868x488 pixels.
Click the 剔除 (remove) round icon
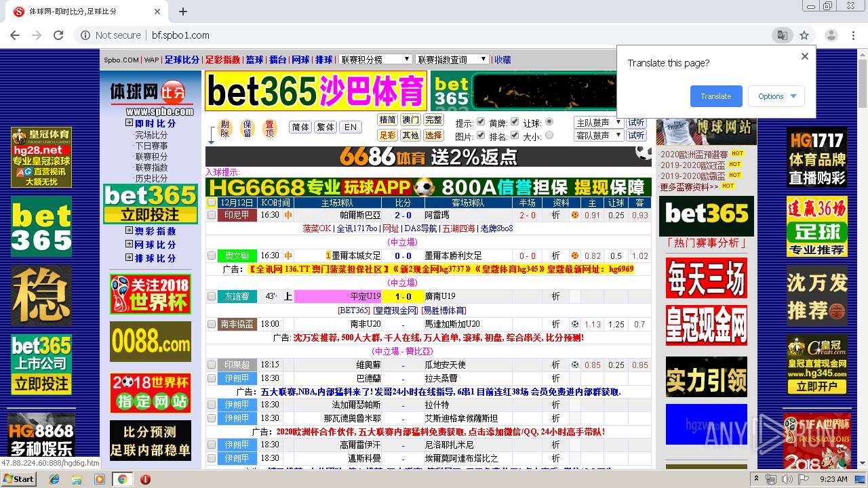click(x=225, y=128)
